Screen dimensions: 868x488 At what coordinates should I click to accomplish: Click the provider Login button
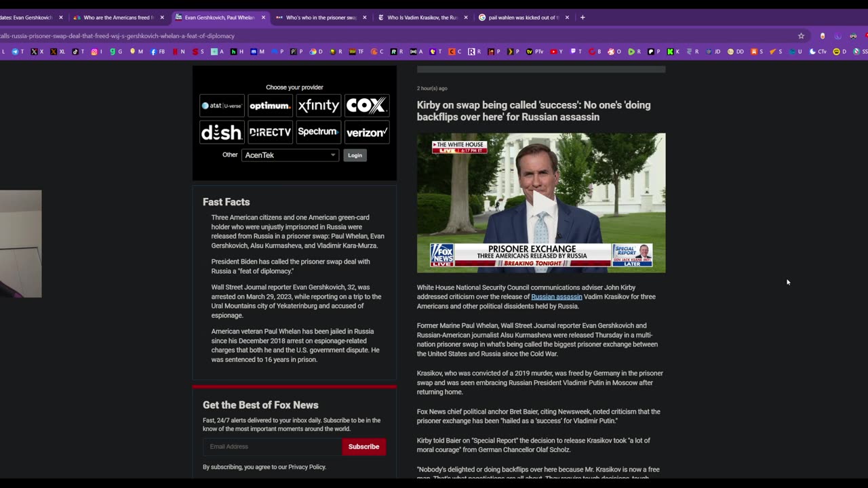(355, 155)
